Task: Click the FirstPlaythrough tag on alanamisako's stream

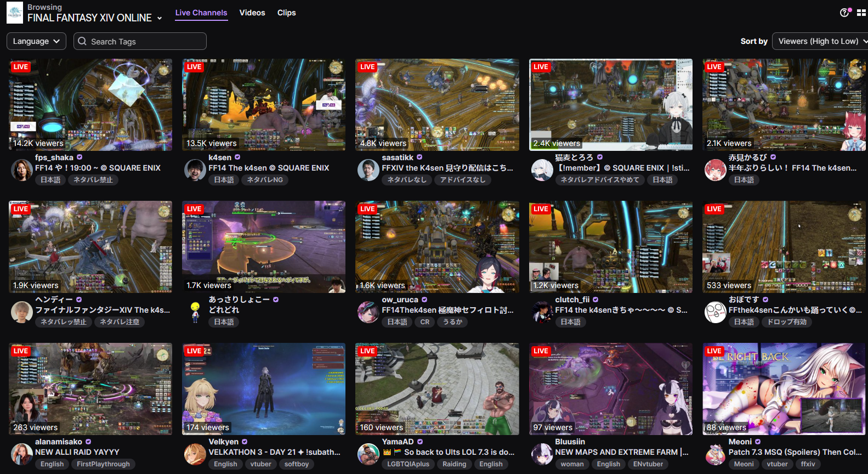Action: pos(103,464)
